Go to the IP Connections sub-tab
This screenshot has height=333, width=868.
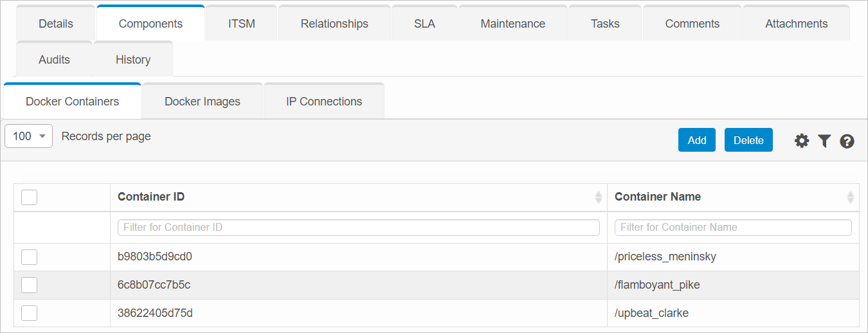click(324, 102)
